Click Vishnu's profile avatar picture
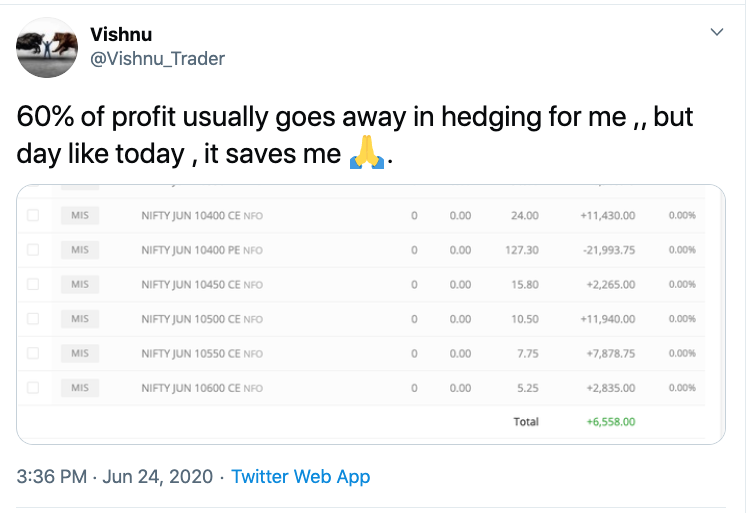Image resolution: width=748 pixels, height=513 pixels. coord(48,47)
